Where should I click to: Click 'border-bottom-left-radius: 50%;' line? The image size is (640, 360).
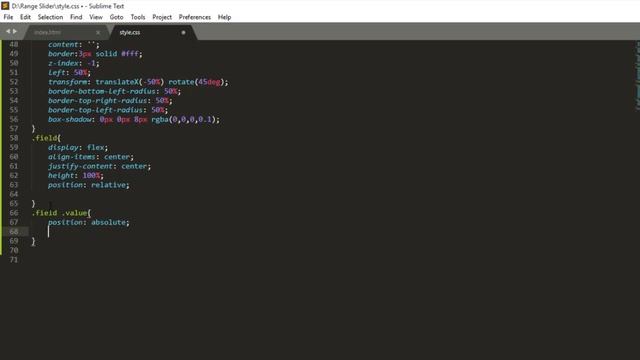click(x=114, y=91)
